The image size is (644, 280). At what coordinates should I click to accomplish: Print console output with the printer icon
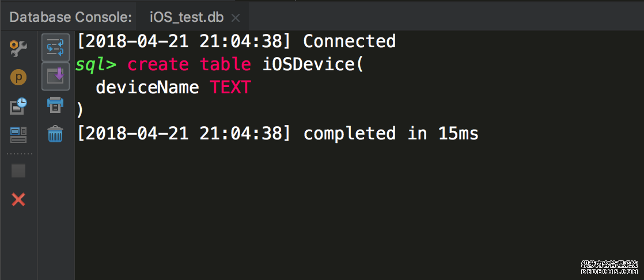55,105
